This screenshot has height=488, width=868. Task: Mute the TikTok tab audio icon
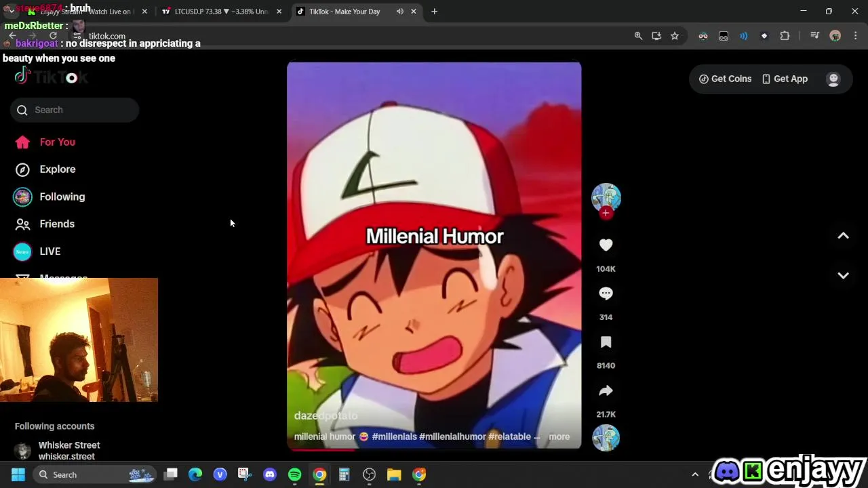click(400, 12)
